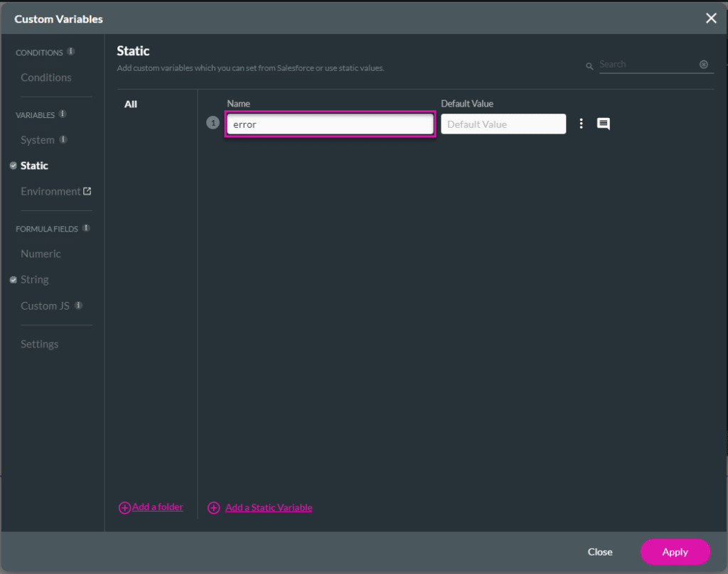Image resolution: width=728 pixels, height=574 pixels.
Task: Click the info icon beside Variables heading
Action: coord(63,114)
